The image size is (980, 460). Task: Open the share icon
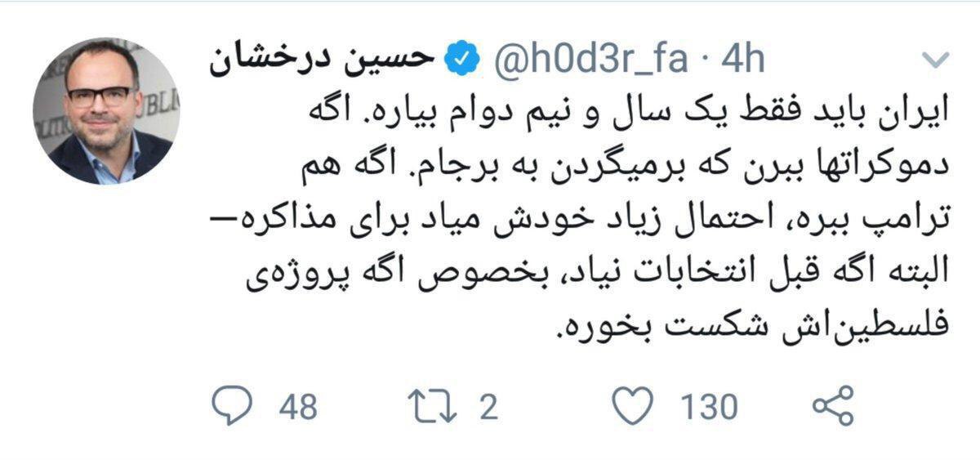(834, 406)
